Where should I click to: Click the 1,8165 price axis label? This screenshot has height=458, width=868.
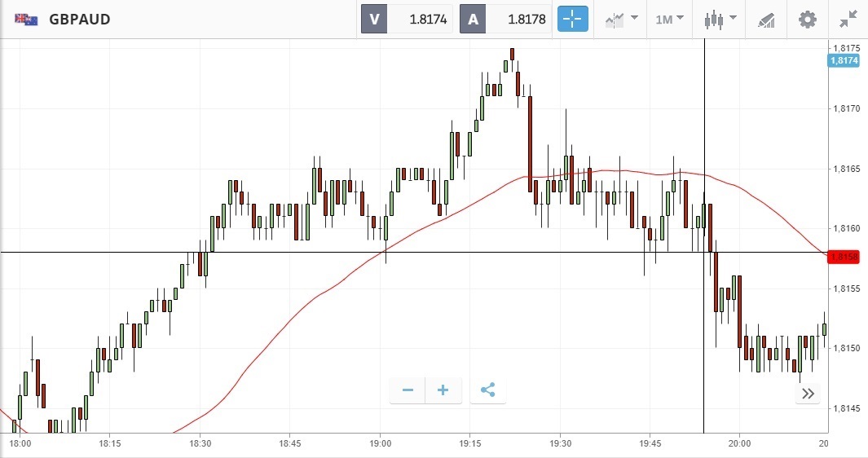click(x=843, y=169)
